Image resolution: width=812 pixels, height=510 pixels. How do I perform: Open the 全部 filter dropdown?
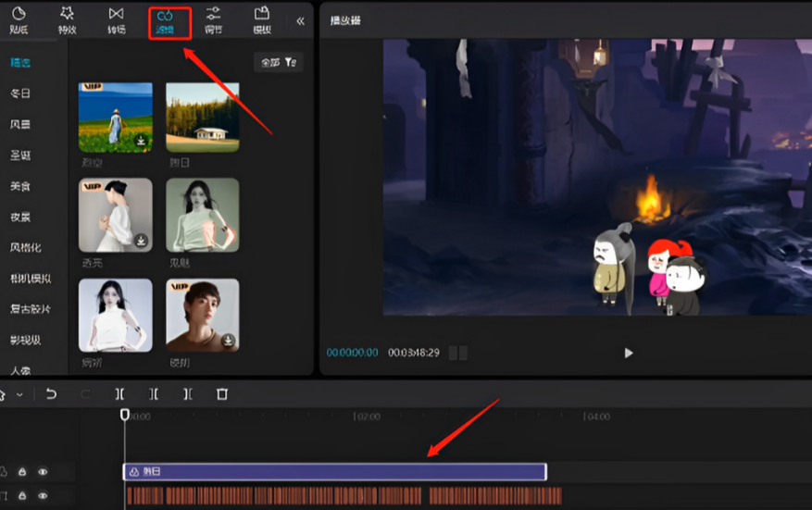[x=278, y=62]
